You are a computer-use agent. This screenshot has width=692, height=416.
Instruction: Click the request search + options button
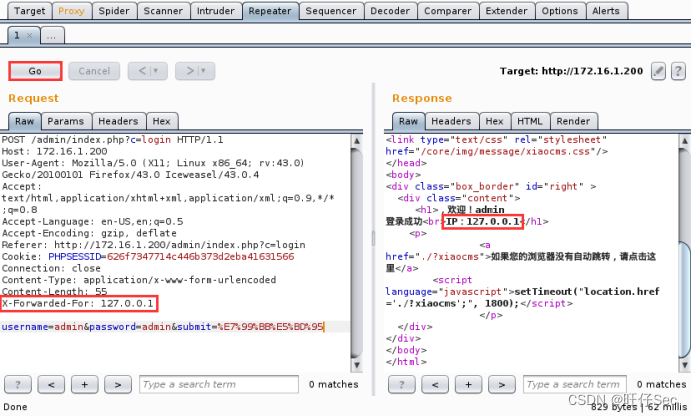click(85, 385)
